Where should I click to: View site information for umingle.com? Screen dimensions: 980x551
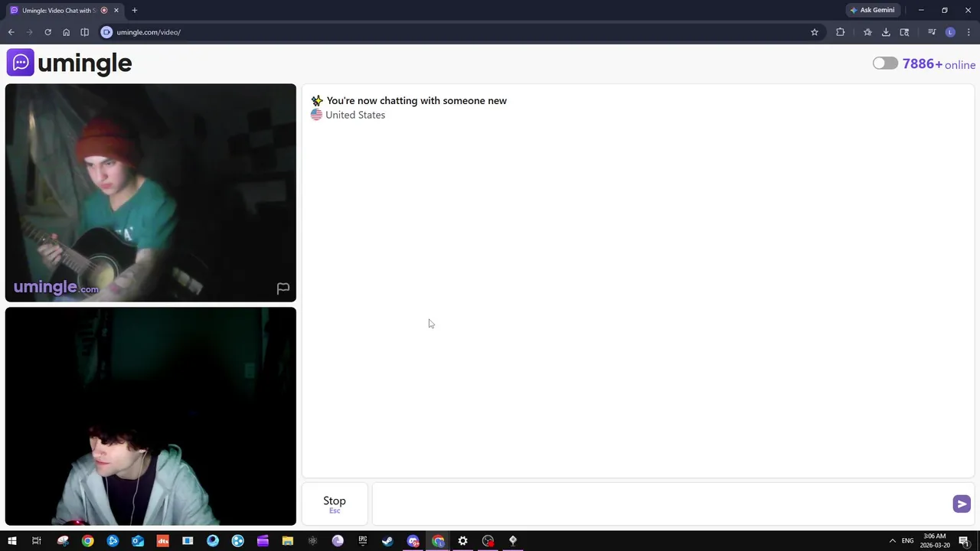tap(106, 32)
